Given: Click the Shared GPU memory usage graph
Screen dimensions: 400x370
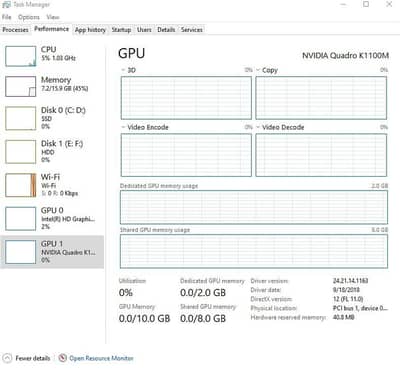Looking at the screenshot, I should (x=254, y=251).
